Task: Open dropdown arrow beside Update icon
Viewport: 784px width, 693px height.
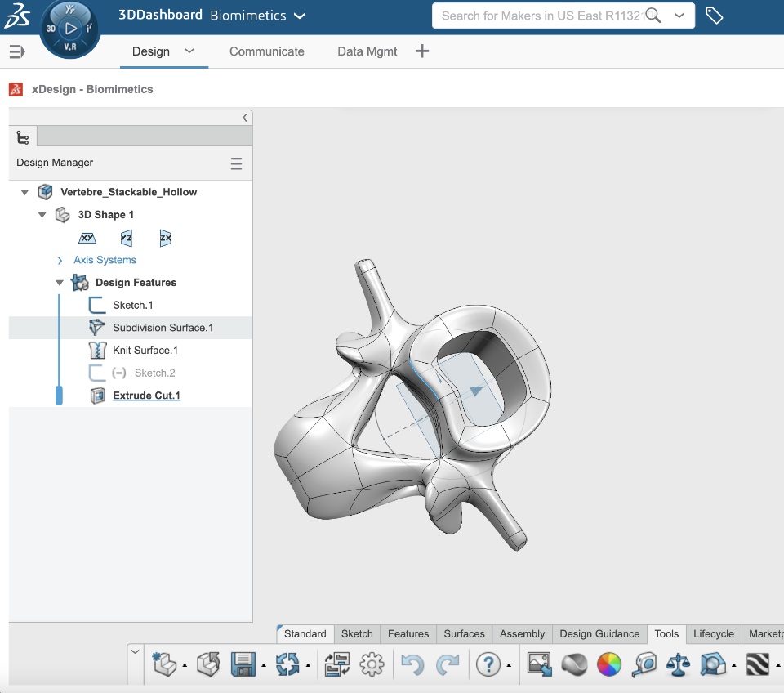Action: tap(308, 665)
